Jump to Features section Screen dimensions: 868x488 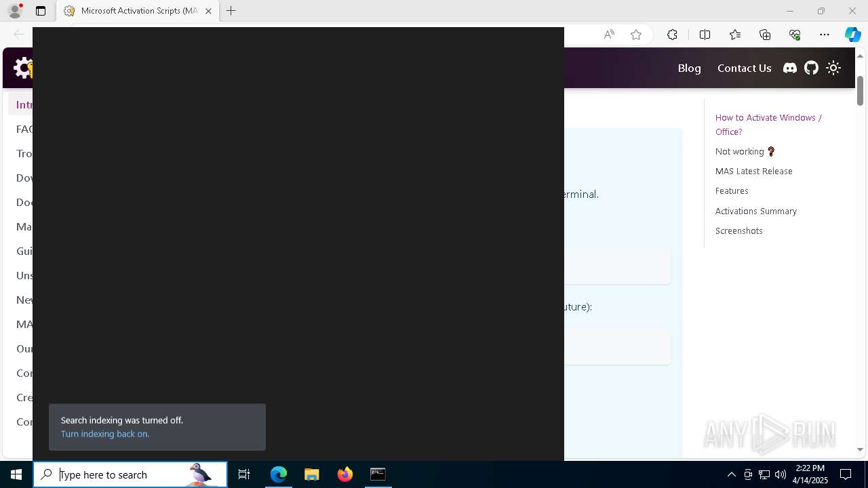732,190
